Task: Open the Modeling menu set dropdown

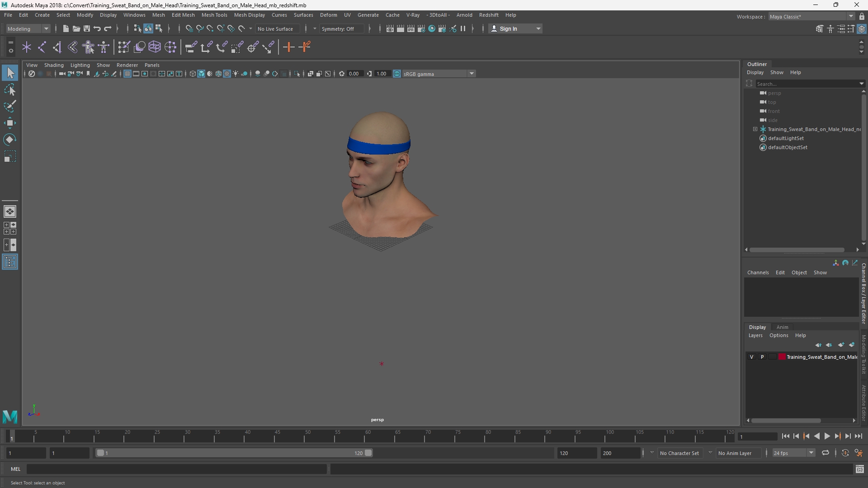Action: point(28,28)
